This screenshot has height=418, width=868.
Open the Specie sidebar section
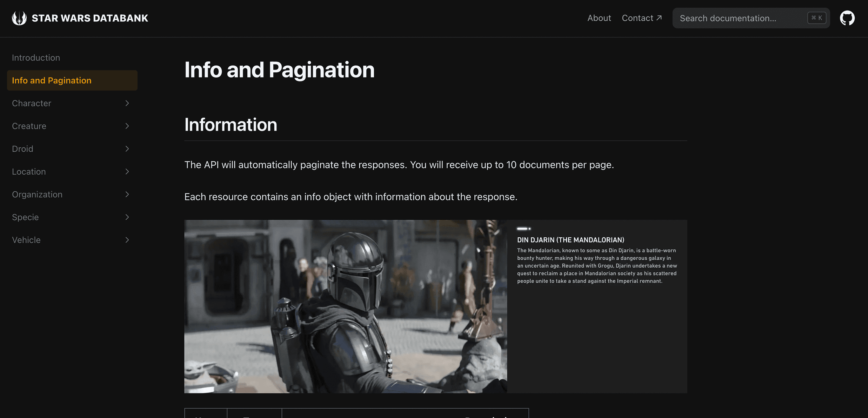[72, 217]
